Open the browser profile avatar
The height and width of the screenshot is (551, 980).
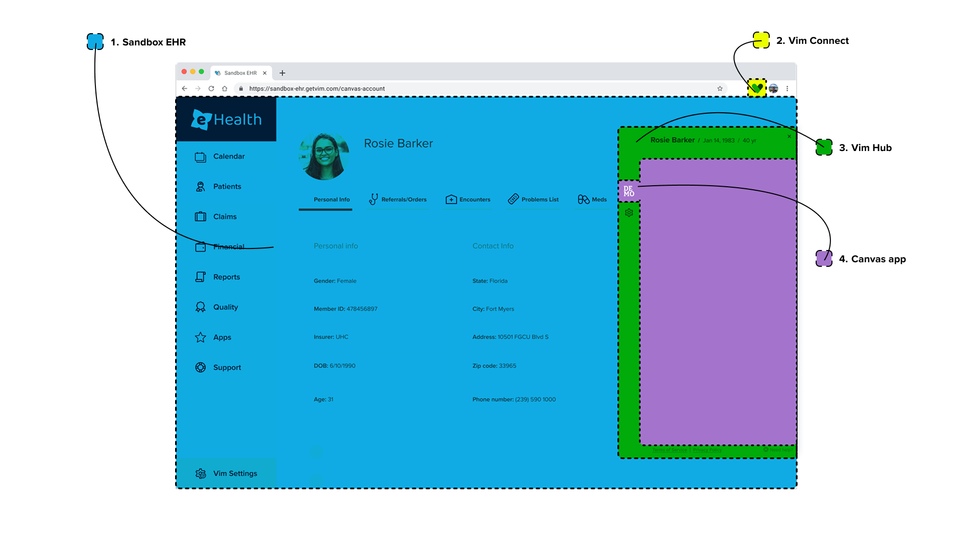click(774, 89)
